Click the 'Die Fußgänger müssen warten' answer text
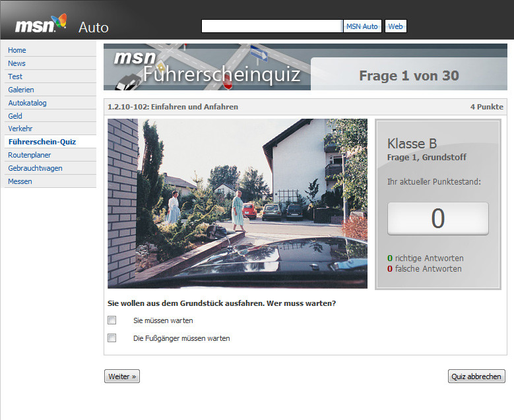The image size is (514, 420). click(181, 338)
